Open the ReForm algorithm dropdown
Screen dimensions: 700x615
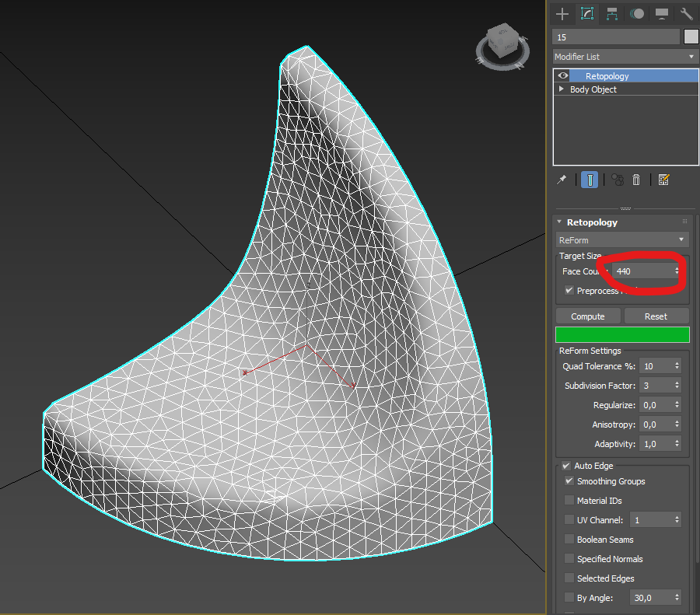(622, 240)
